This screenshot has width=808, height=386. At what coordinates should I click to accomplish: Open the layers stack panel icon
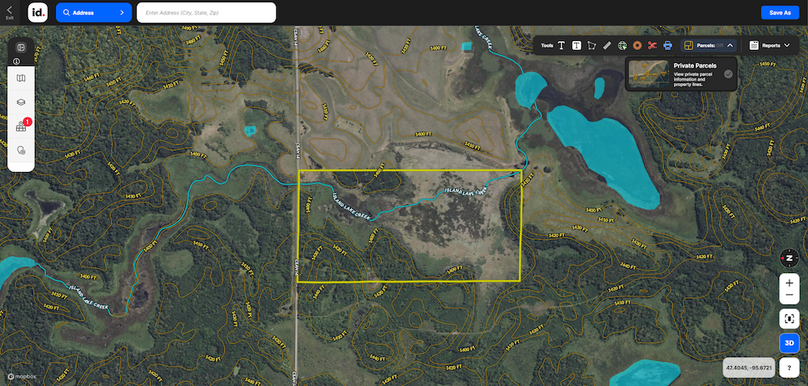(21, 102)
